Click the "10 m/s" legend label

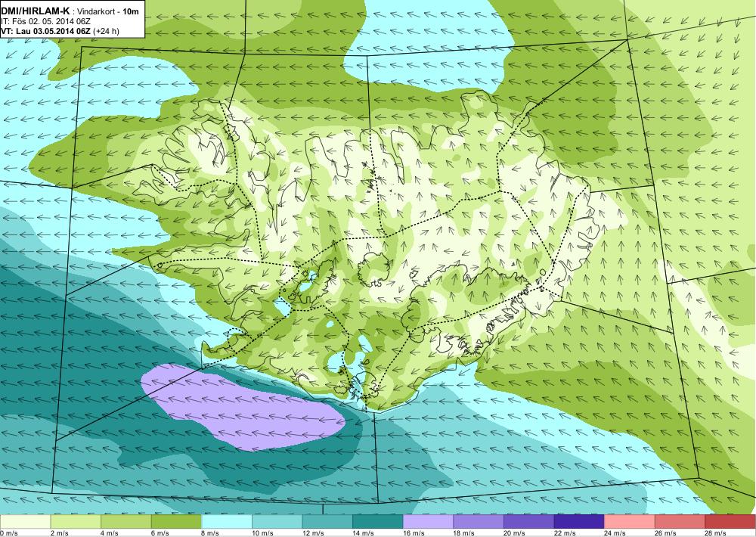pos(263,533)
